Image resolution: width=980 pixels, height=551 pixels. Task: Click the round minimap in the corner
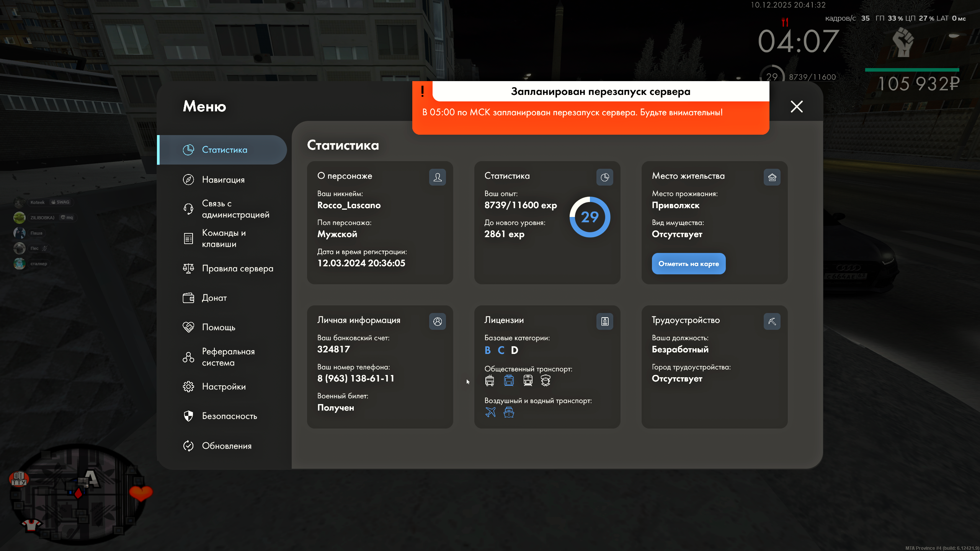coord(78,494)
